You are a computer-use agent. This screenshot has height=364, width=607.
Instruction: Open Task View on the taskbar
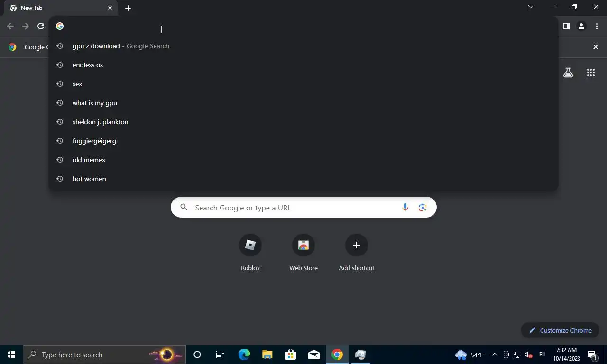point(220,355)
